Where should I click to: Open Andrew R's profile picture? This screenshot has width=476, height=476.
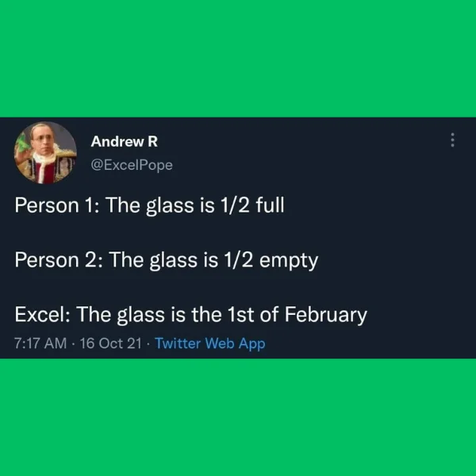tap(45, 152)
